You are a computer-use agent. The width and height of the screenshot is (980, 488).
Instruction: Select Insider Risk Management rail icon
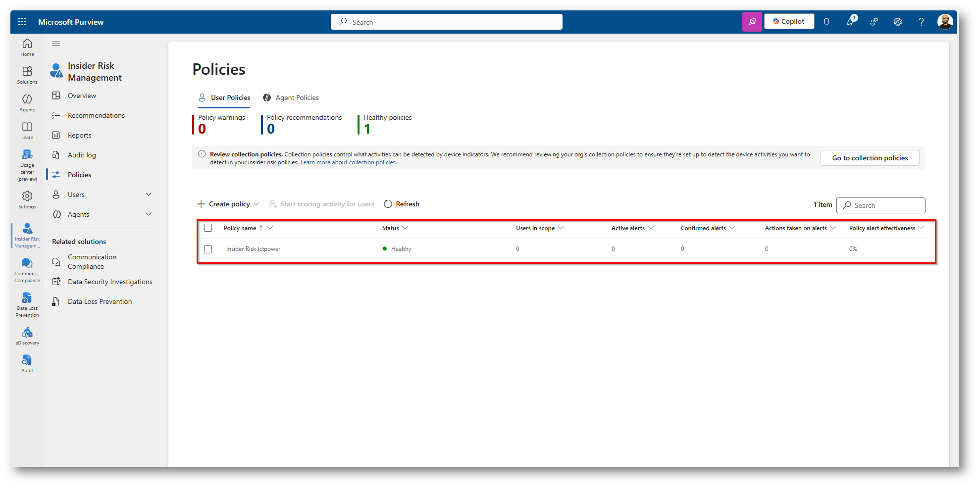(x=27, y=235)
